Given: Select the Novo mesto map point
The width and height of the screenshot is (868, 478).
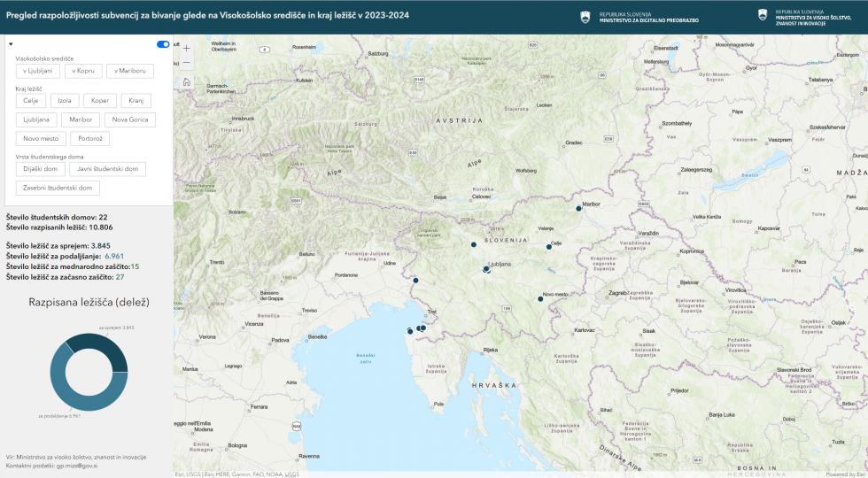Looking at the screenshot, I should click(x=540, y=299).
